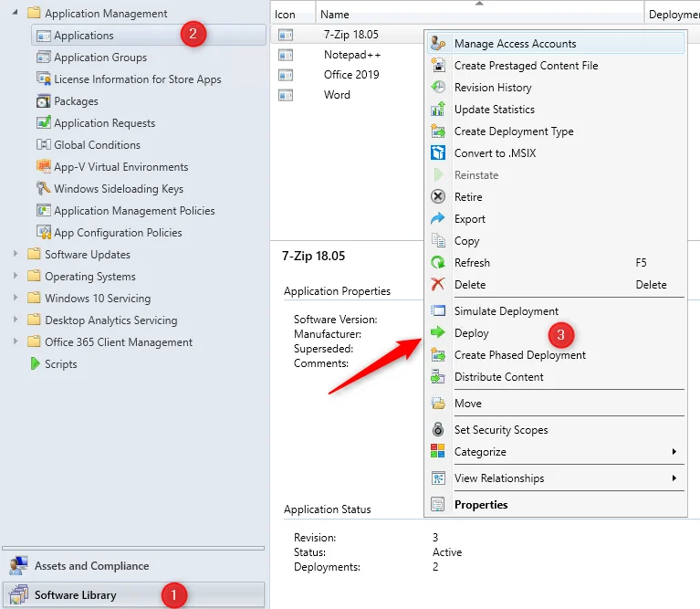The height and width of the screenshot is (609, 700).
Task: Click the Create Phased Deployment icon
Action: pos(438,354)
